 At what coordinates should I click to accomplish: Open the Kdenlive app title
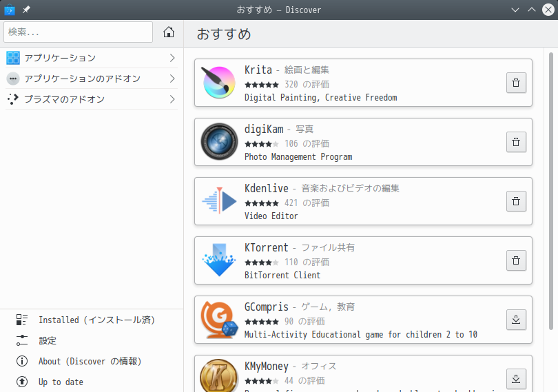[266, 188]
